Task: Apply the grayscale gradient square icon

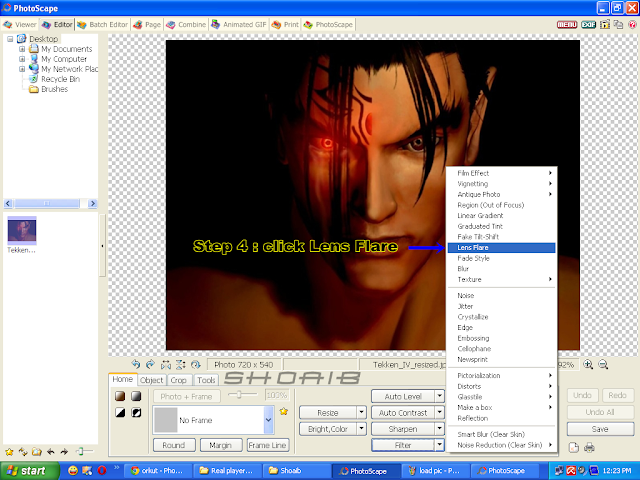Action: coord(136,396)
